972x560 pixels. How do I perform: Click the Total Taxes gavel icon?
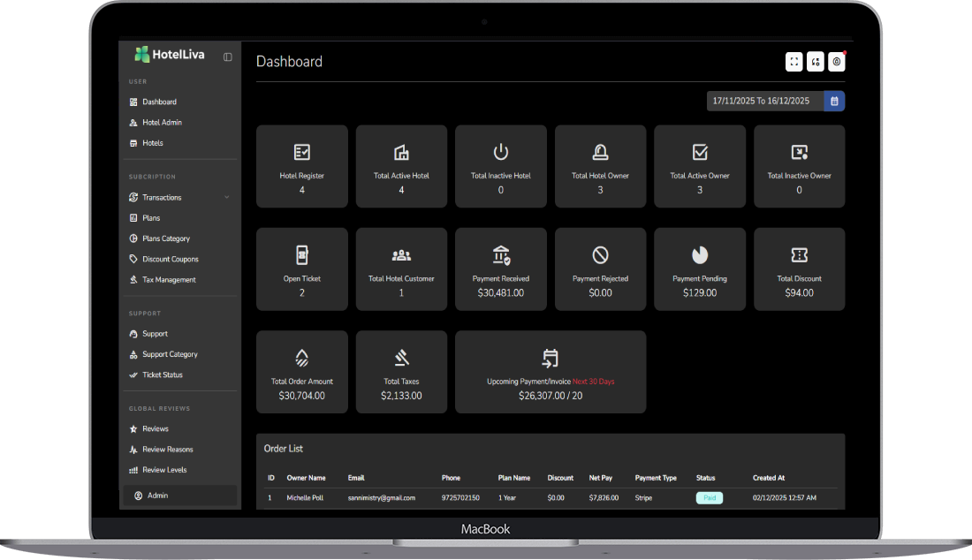click(401, 358)
